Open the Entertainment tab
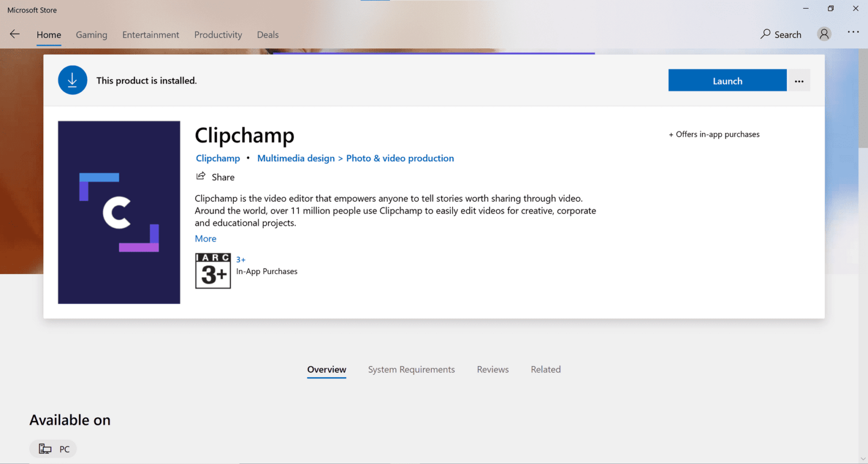 151,35
